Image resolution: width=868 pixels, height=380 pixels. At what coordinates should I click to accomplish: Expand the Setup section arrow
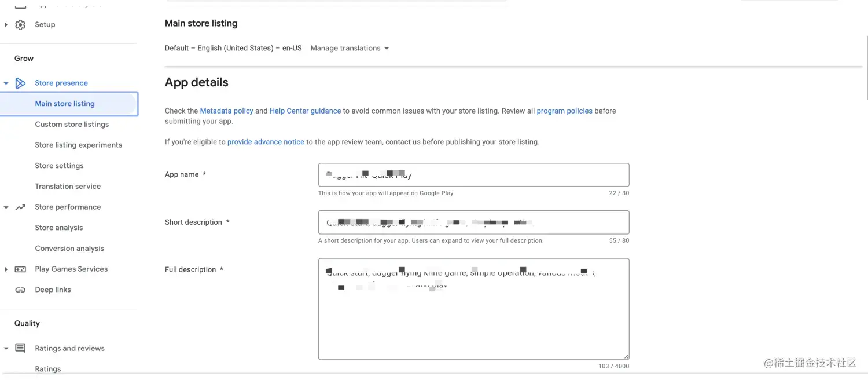point(6,25)
